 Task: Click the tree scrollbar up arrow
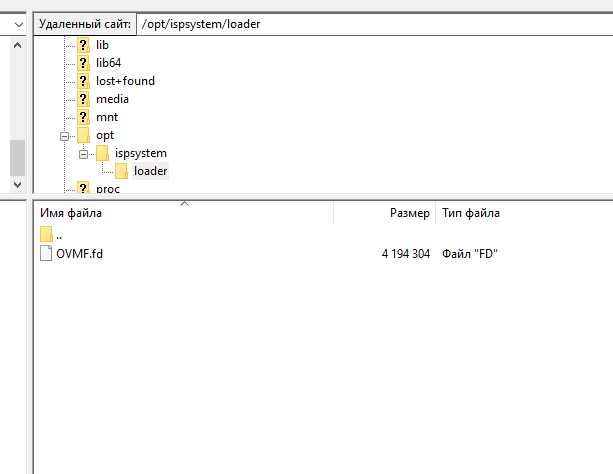(x=17, y=45)
